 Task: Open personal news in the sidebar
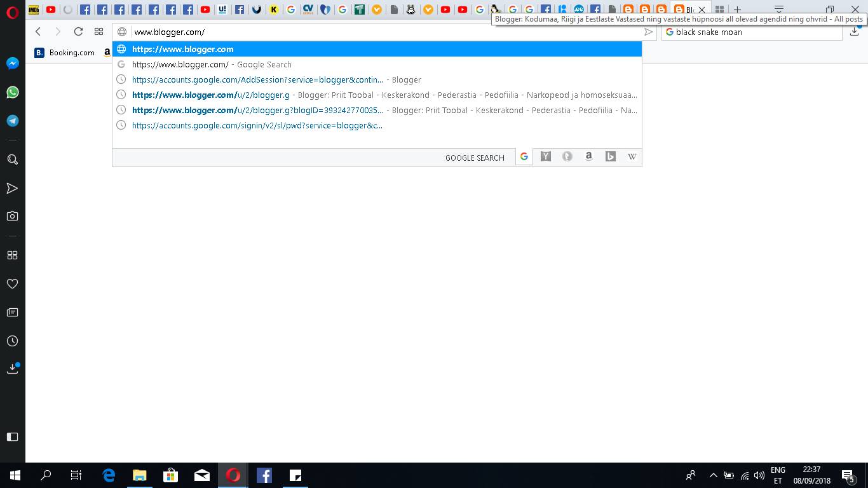(x=12, y=312)
